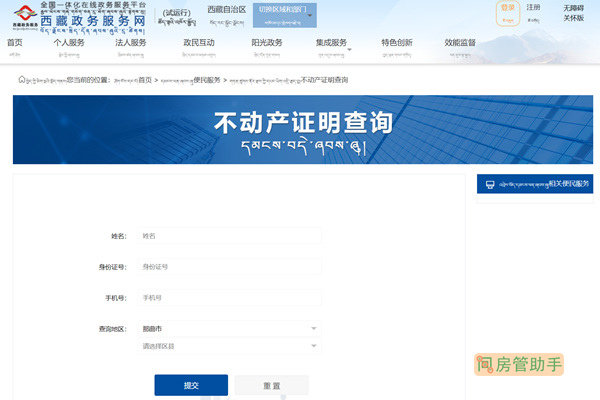Click 不动产证明查询 in breadcrumb
The width and height of the screenshot is (600, 400).
tap(324, 80)
